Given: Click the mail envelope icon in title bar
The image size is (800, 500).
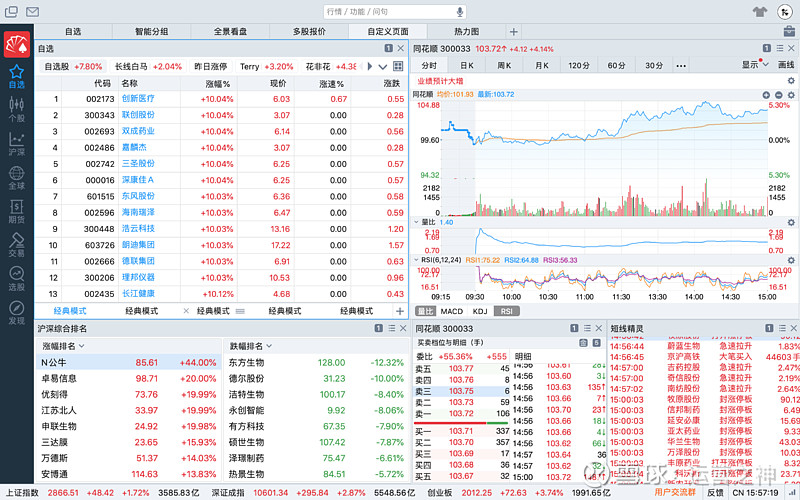Looking at the screenshot, I should click(x=33, y=11).
